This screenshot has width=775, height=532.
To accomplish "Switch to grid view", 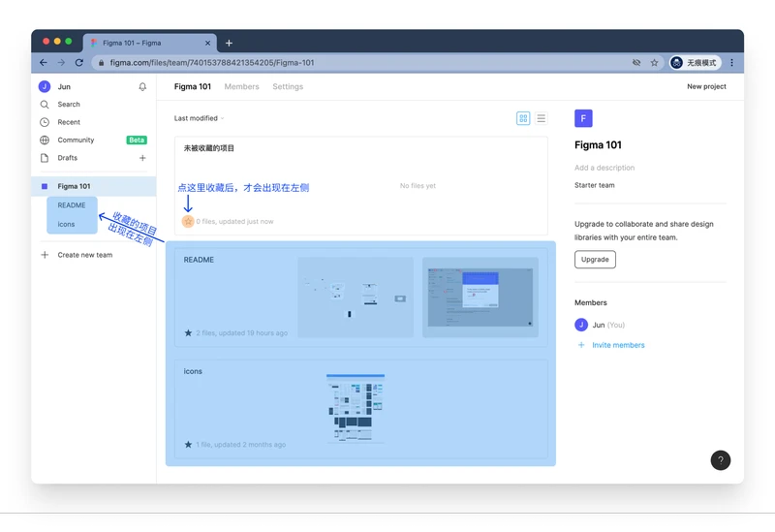I will [523, 118].
